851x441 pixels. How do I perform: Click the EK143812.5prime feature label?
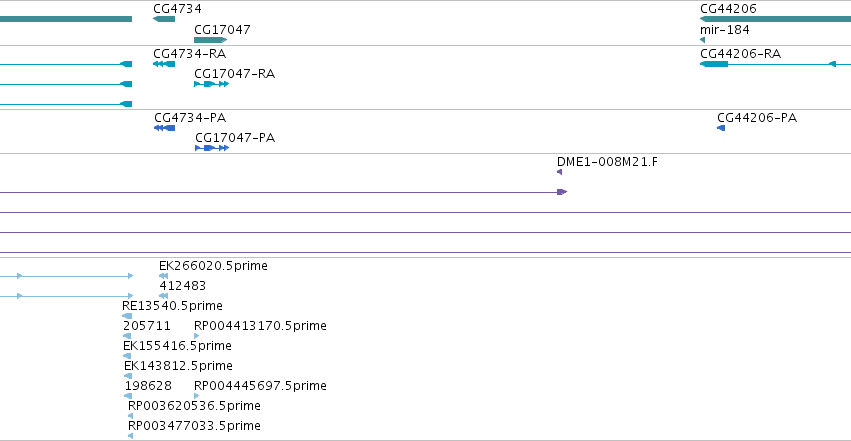(x=179, y=366)
